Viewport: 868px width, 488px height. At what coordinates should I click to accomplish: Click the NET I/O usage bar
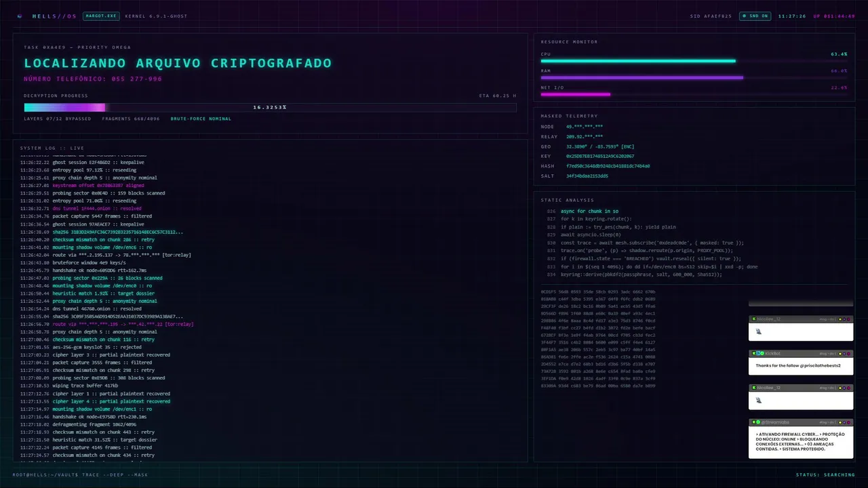694,94
